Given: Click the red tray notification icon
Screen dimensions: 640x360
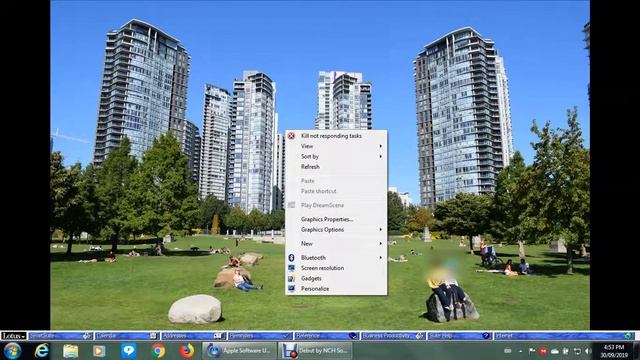Looking at the screenshot, I should (x=543, y=351).
